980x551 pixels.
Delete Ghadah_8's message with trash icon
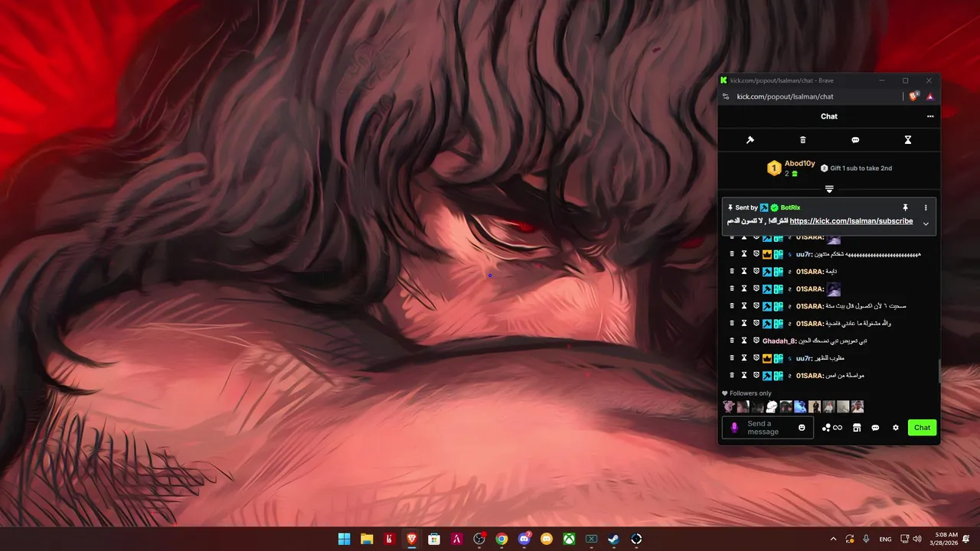click(731, 341)
